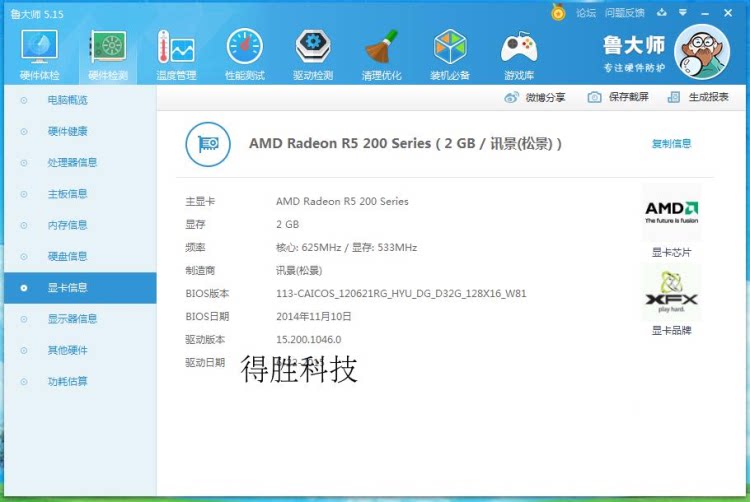Open the title bar dropdown menu arrow
750x502 pixels.
coord(683,13)
